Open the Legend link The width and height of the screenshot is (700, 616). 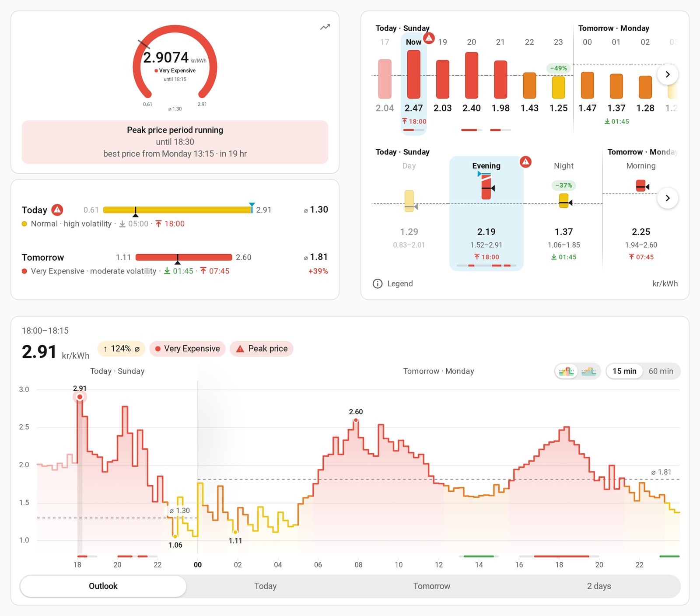click(x=393, y=283)
